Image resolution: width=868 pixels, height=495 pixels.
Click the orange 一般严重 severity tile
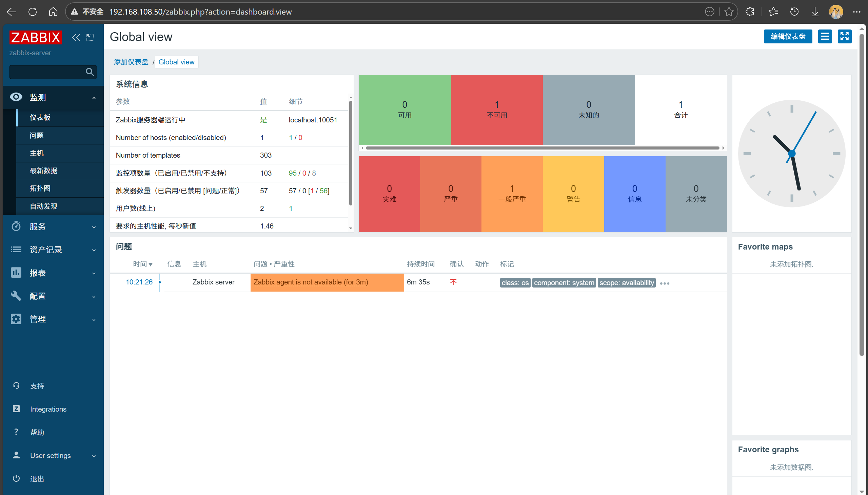tap(512, 194)
